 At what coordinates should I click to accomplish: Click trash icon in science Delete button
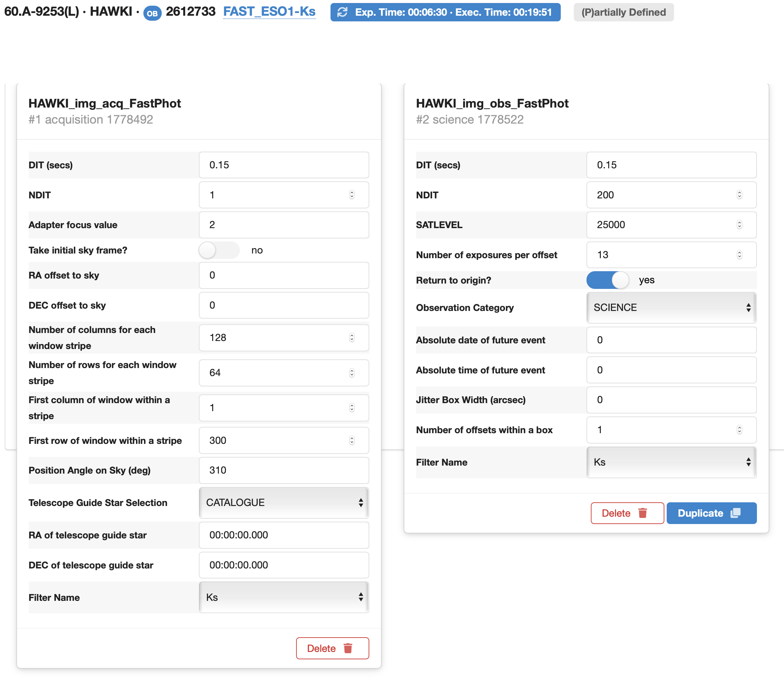(x=643, y=513)
